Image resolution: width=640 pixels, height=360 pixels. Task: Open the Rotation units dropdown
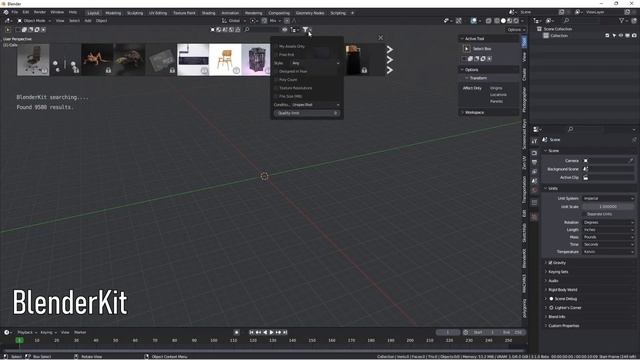(x=608, y=222)
